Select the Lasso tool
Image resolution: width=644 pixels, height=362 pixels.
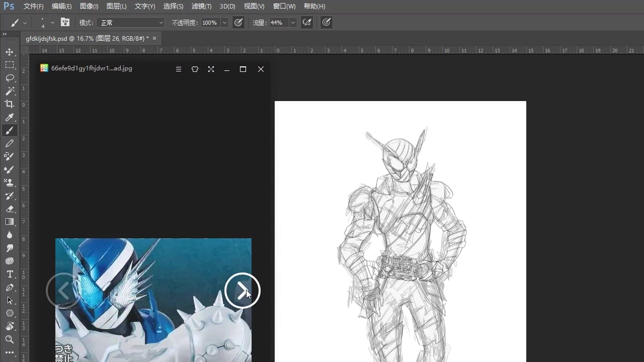tap(10, 78)
